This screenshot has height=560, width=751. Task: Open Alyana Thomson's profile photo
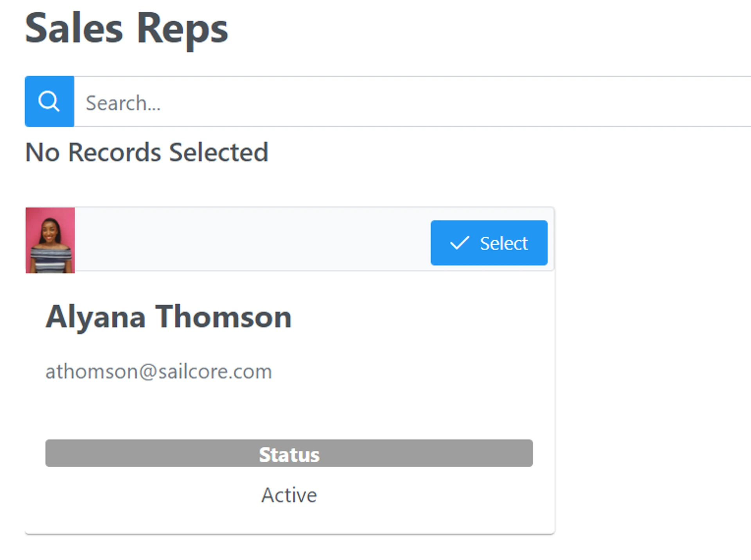click(50, 240)
